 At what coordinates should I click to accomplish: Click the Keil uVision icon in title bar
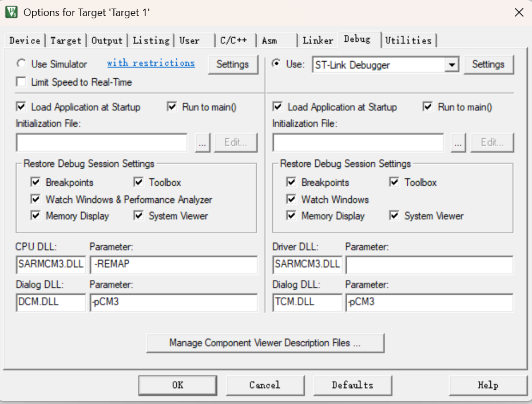tap(11, 12)
